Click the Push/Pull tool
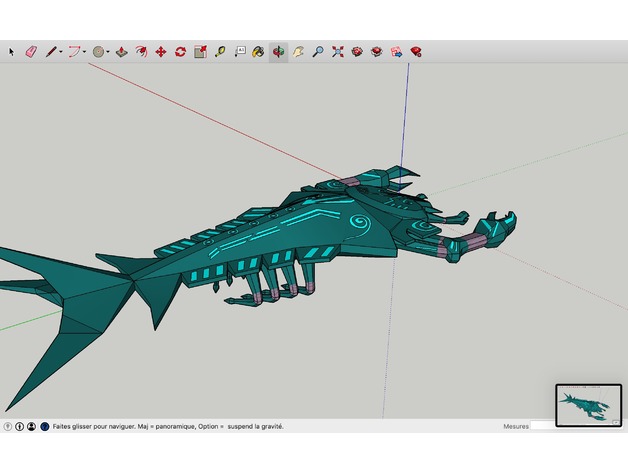 click(121, 51)
